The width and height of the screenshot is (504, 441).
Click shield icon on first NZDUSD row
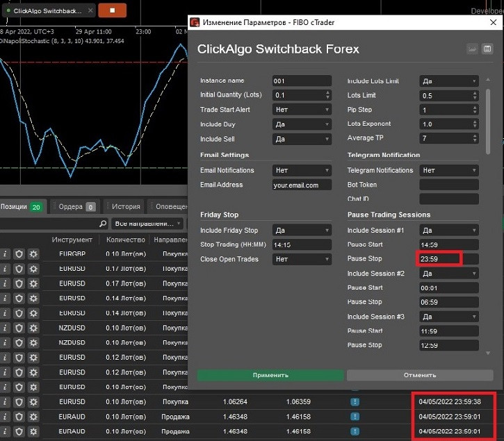[x=19, y=328]
